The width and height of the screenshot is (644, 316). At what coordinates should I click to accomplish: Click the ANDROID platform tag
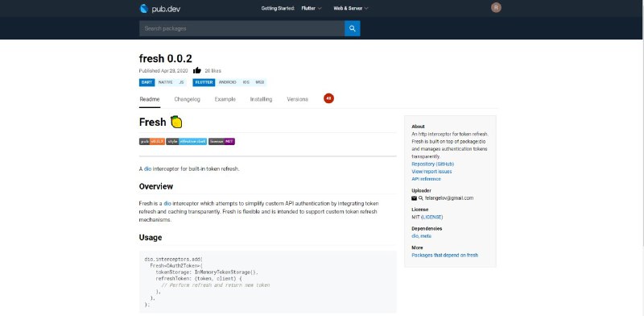(x=228, y=82)
